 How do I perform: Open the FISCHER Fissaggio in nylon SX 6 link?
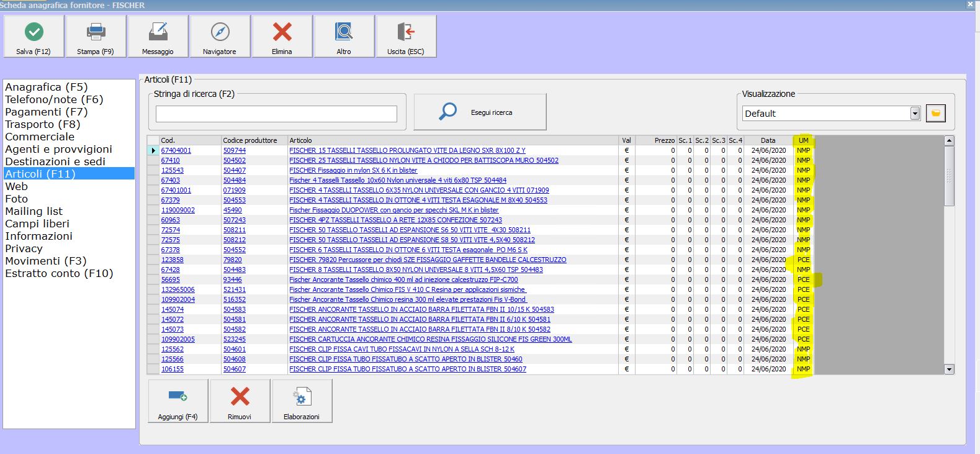pyautogui.click(x=353, y=170)
